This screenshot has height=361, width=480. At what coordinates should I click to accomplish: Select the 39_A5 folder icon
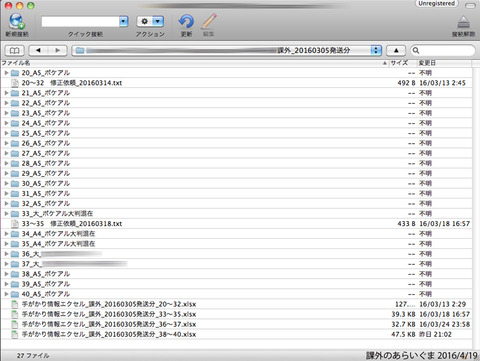click(15, 284)
